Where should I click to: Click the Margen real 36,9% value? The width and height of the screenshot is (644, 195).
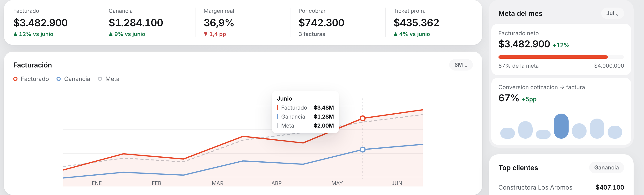(x=219, y=23)
